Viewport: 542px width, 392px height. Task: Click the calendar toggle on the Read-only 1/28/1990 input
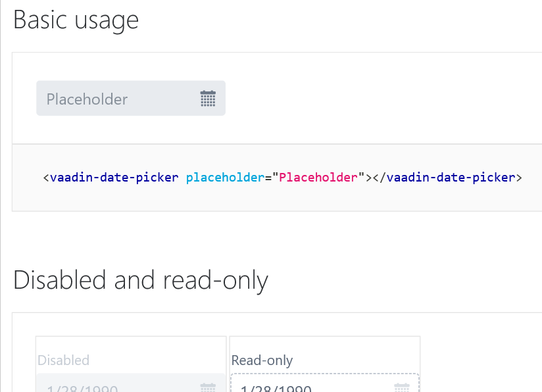click(x=402, y=388)
